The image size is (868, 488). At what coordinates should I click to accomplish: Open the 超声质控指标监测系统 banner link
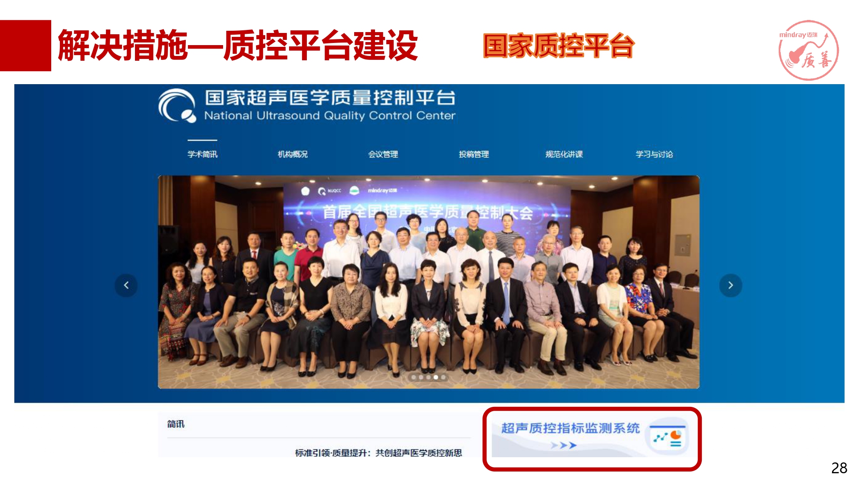(591, 438)
